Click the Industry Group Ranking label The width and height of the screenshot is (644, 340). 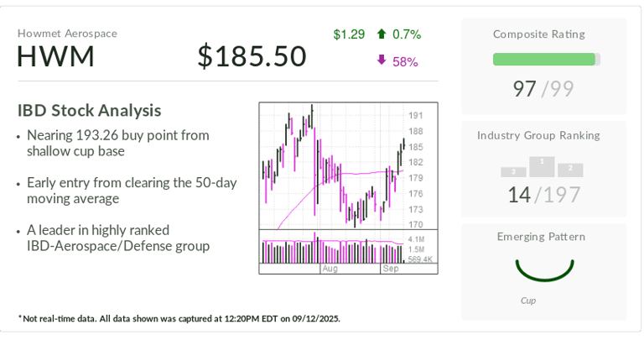[x=538, y=135]
